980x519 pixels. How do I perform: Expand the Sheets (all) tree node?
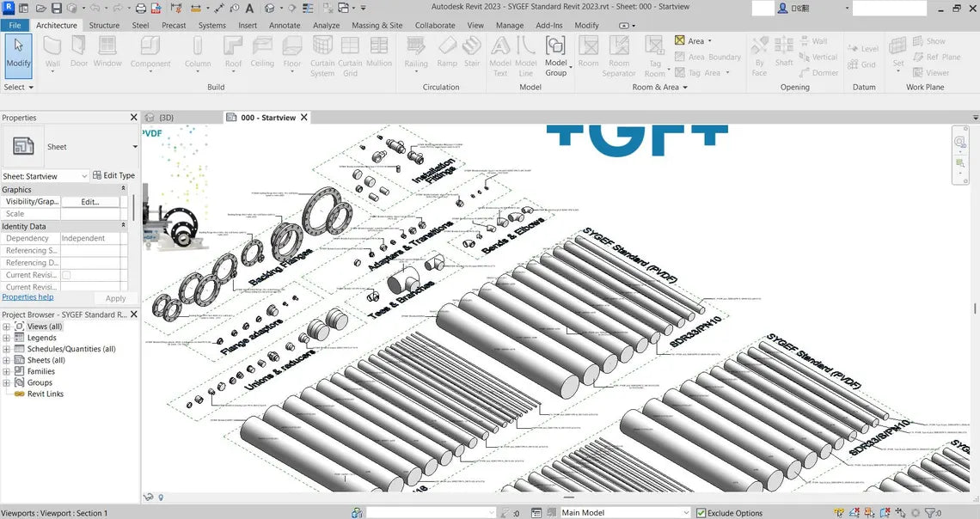point(6,360)
